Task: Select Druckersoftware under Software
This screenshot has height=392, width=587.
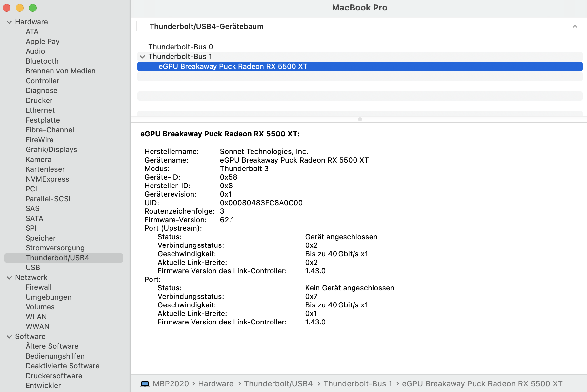Action: click(x=54, y=376)
